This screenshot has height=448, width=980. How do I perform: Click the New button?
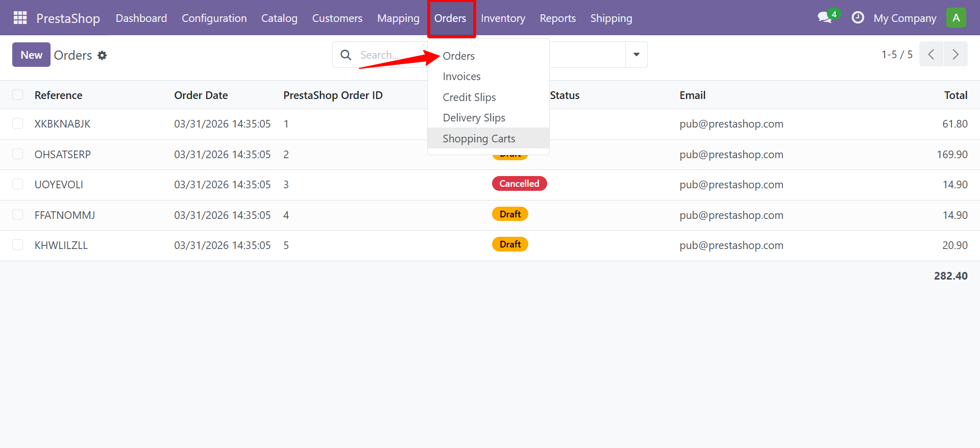pyautogui.click(x=31, y=55)
